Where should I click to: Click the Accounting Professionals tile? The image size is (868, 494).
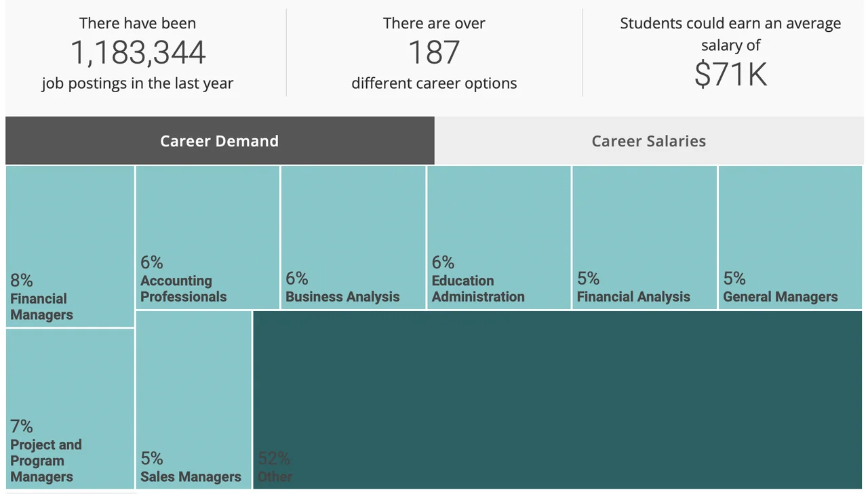(x=208, y=237)
